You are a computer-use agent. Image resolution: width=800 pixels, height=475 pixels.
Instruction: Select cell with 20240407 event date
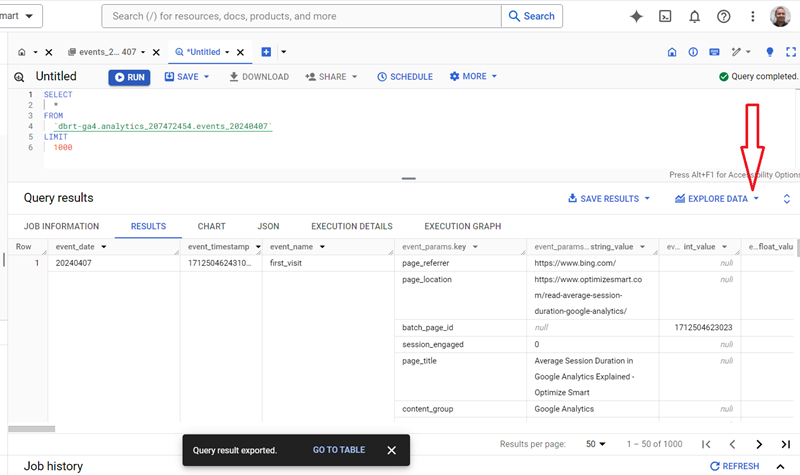(x=114, y=263)
